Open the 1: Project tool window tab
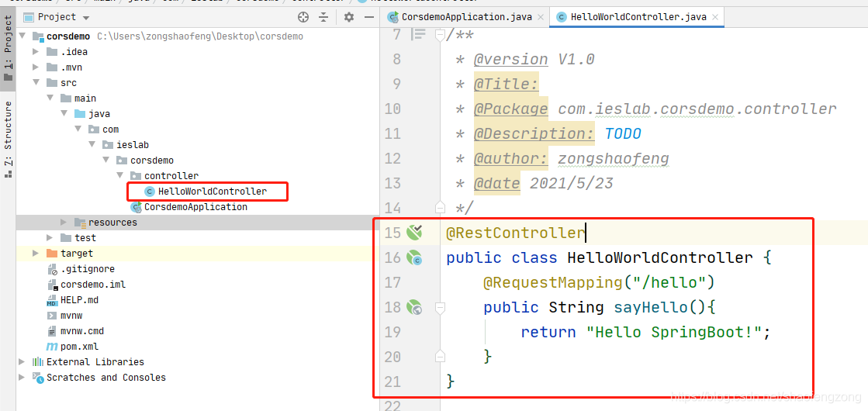 click(8, 49)
